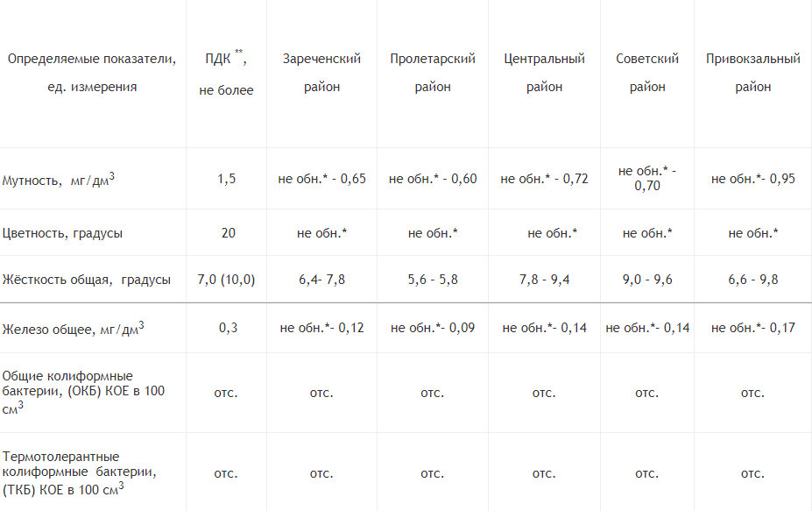Click the 'Определяемые показатели' header cell
This screenshot has width=812, height=511.
(x=92, y=73)
